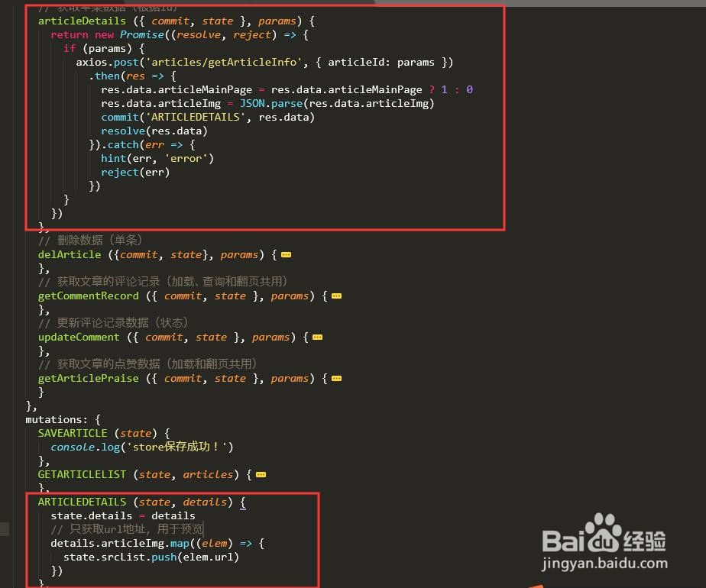Image resolution: width=706 pixels, height=588 pixels.
Task: Click hint(err, 'error') line
Action: (x=157, y=158)
